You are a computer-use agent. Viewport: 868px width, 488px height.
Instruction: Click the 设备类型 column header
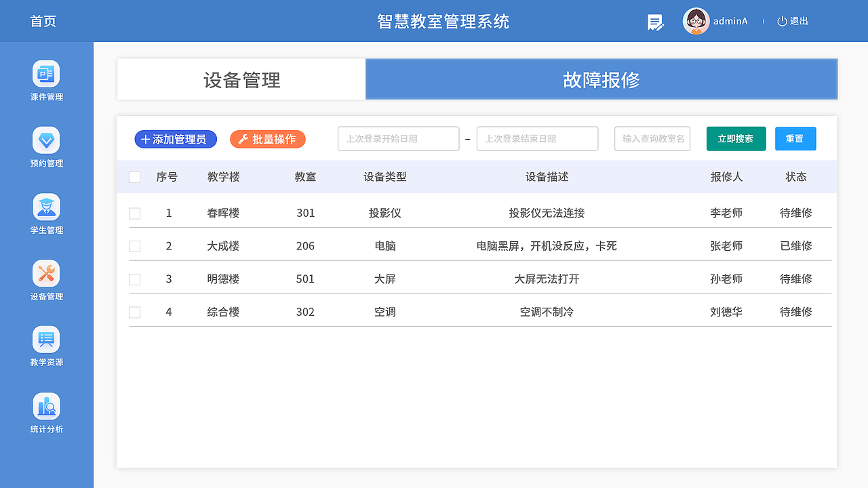[x=385, y=177]
